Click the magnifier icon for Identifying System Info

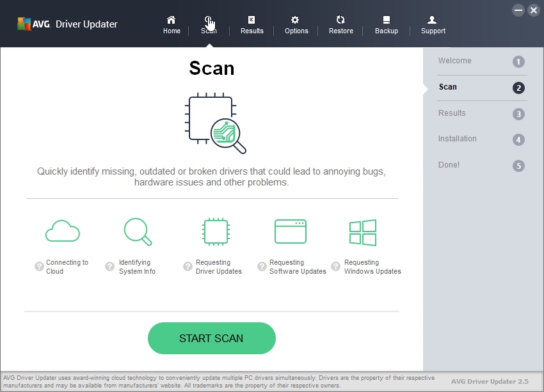(x=138, y=231)
